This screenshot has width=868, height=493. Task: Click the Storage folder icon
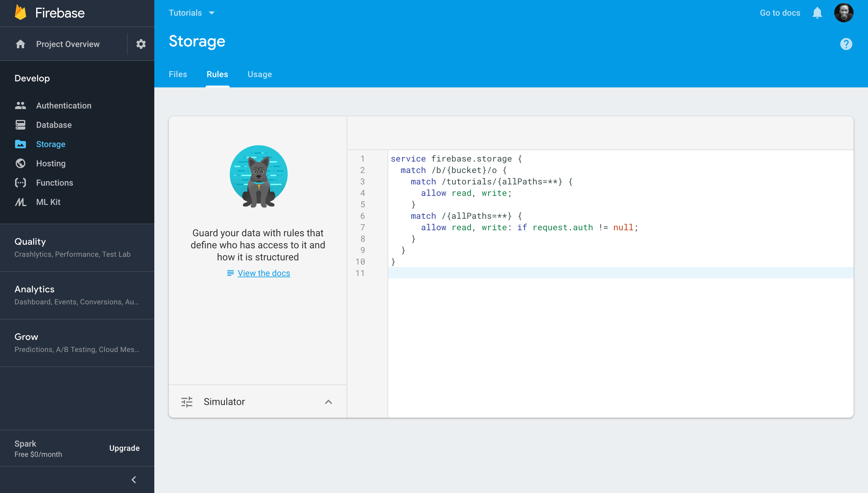(x=20, y=144)
